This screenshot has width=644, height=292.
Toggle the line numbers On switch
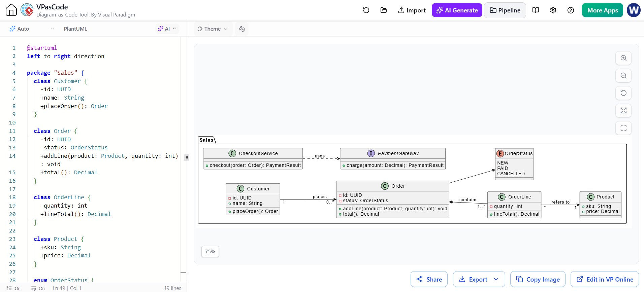coord(14,288)
